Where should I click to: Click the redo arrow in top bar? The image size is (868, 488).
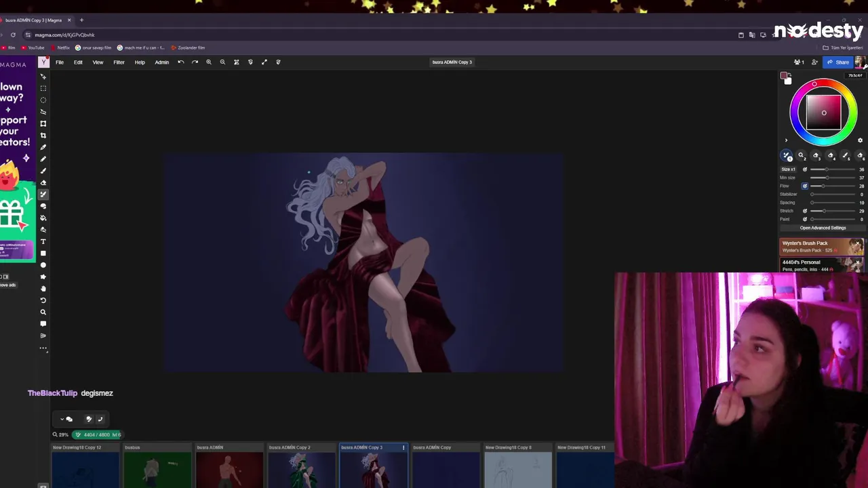pyautogui.click(x=195, y=62)
